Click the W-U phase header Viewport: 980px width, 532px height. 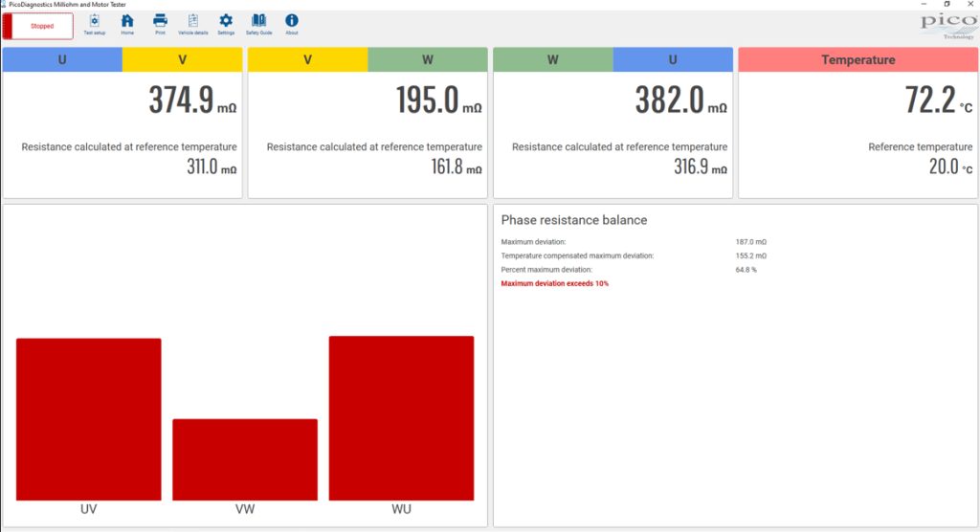612,60
